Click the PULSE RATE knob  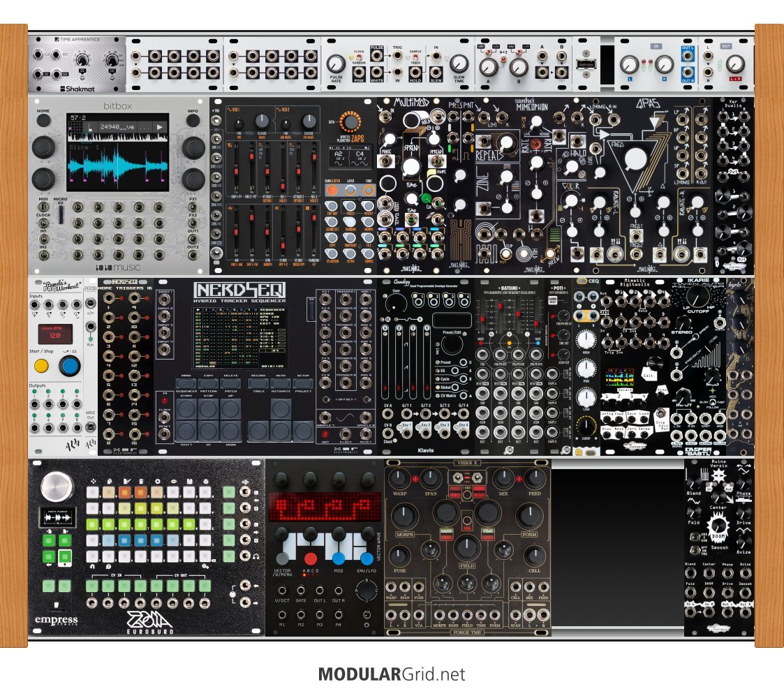[336, 64]
